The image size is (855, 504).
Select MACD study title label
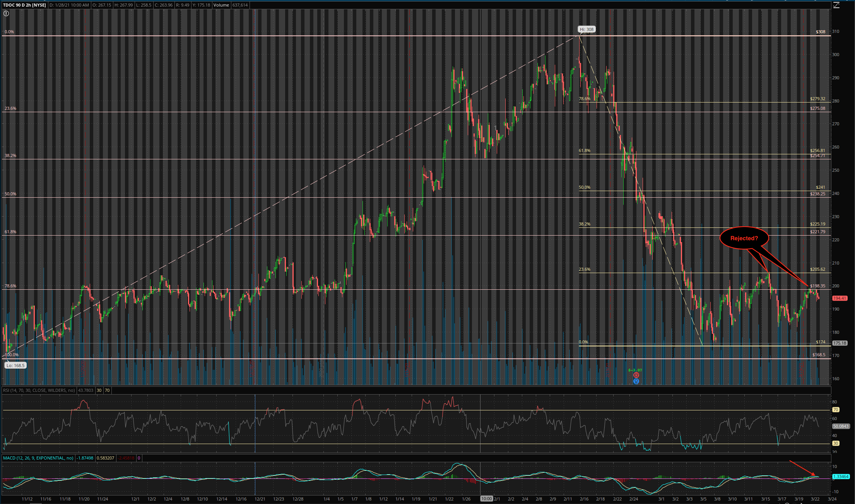(38, 458)
